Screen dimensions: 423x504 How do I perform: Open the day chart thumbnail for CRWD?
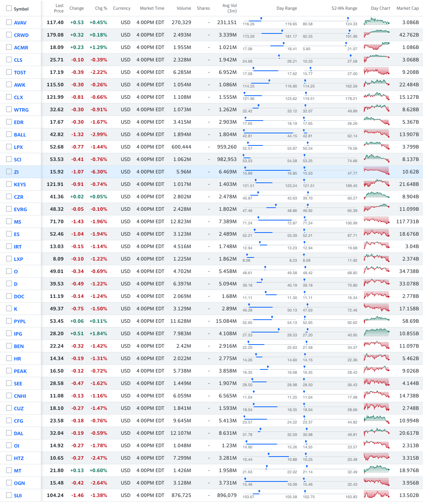tap(377, 34)
